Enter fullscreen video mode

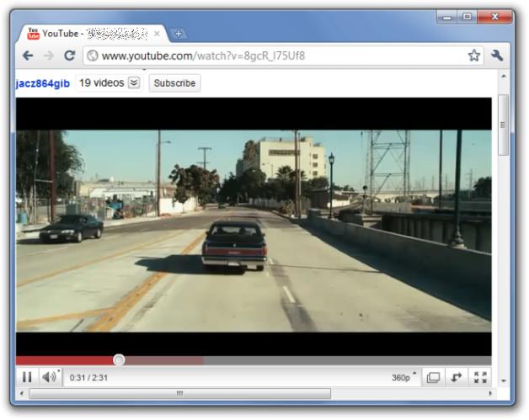coord(480,377)
